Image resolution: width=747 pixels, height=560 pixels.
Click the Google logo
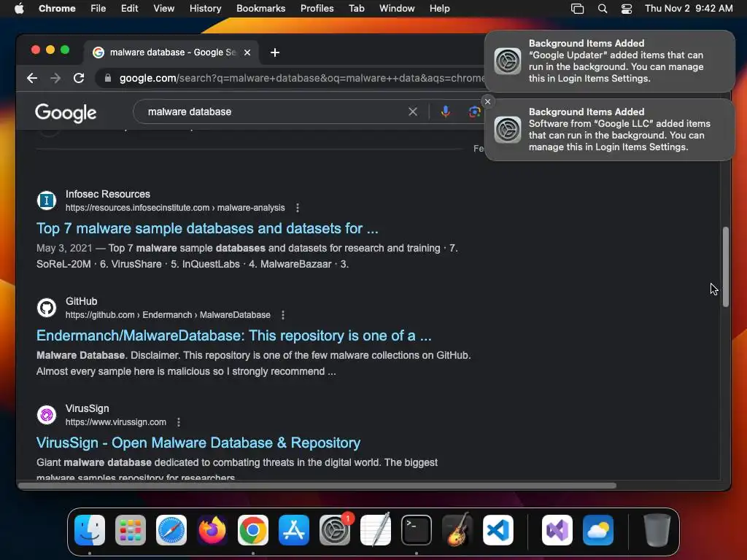pos(66,112)
